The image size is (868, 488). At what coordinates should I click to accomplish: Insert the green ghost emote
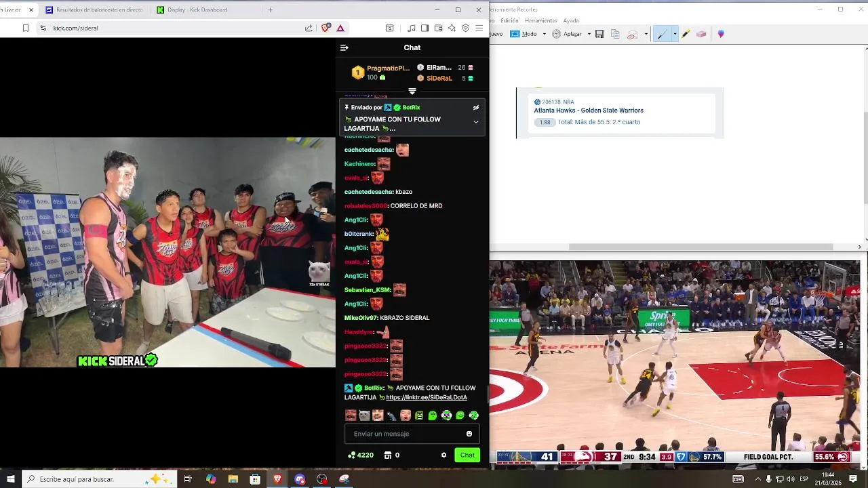click(x=433, y=415)
